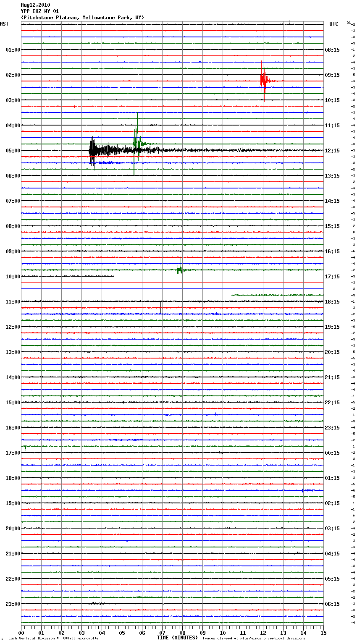Click the 01:00 MST time label
The image size is (357, 644).
point(13,50)
